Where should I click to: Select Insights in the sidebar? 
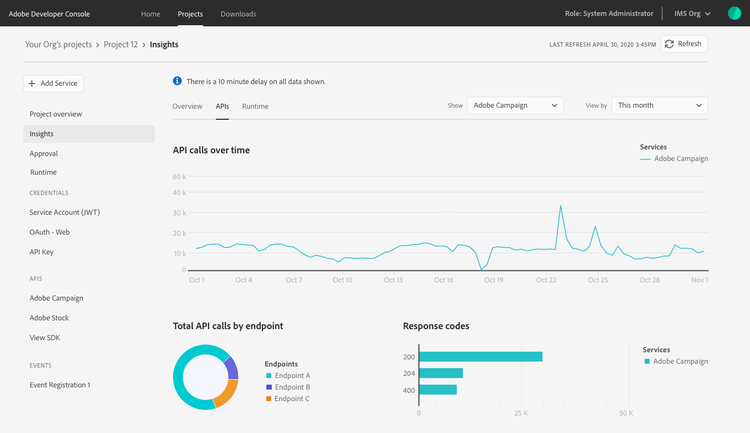point(89,134)
